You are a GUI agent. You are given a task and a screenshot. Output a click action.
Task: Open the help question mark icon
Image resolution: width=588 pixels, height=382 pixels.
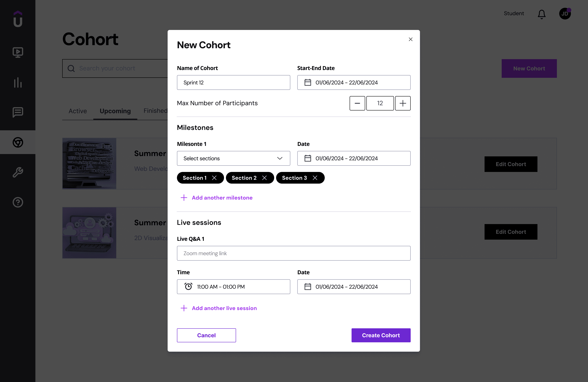click(18, 202)
